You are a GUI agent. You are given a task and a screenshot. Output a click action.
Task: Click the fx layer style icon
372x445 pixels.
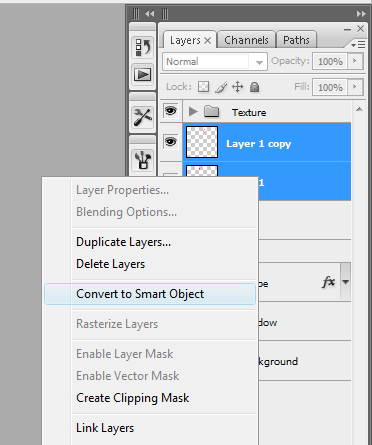[x=328, y=282]
